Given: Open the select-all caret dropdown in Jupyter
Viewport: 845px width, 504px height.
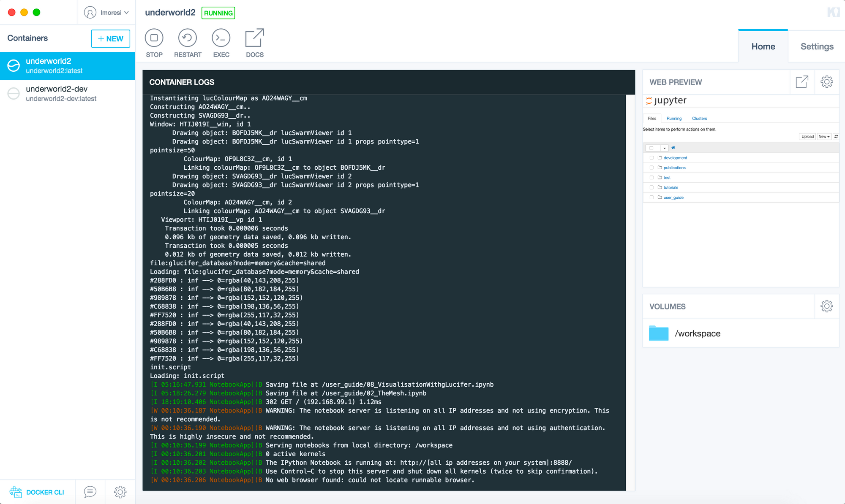Looking at the screenshot, I should pos(665,148).
